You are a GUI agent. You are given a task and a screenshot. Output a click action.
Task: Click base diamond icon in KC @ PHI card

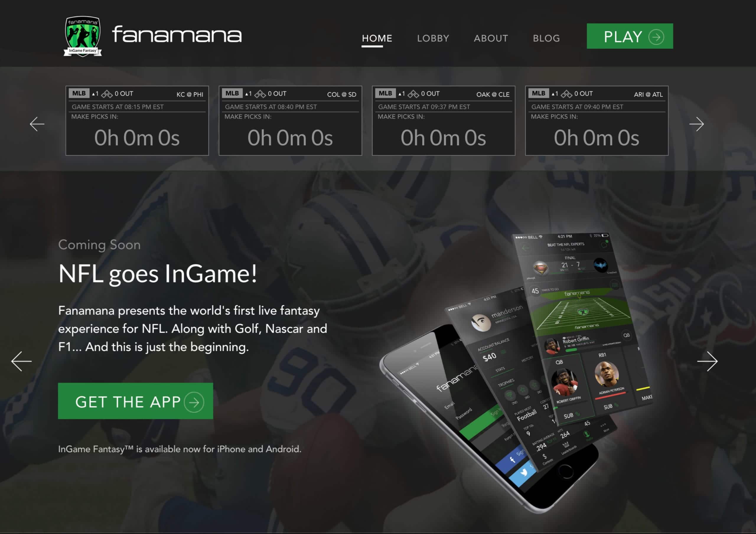click(x=107, y=94)
